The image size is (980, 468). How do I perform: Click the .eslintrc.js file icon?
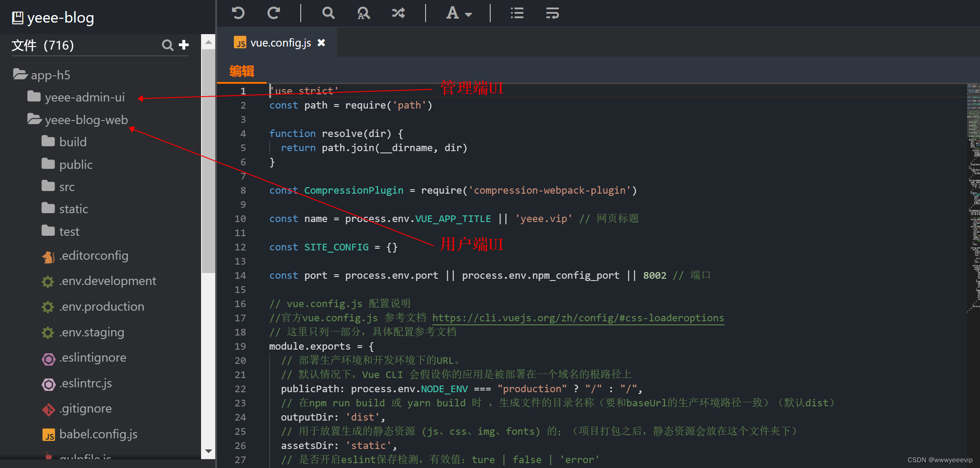(x=48, y=384)
